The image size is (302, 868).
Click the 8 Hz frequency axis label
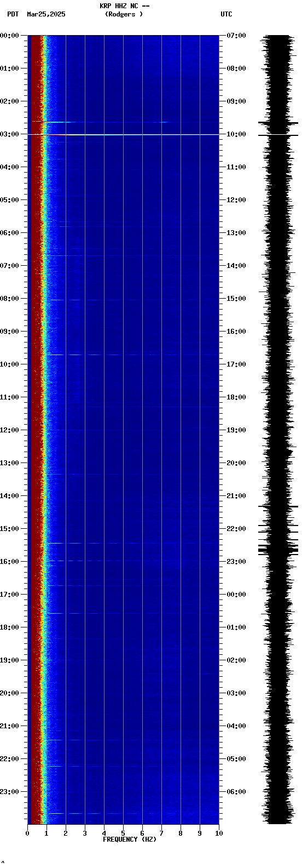tap(181, 833)
